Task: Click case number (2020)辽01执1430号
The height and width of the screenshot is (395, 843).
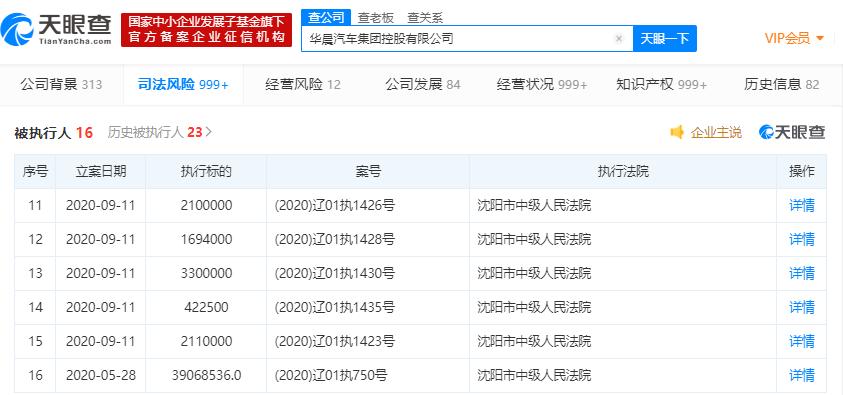Action: pos(334,273)
